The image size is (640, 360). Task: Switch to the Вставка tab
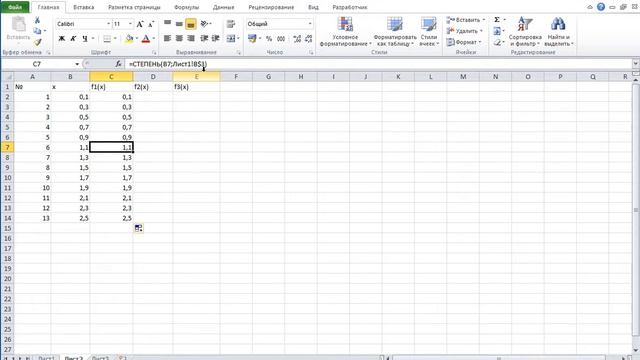coord(84,7)
